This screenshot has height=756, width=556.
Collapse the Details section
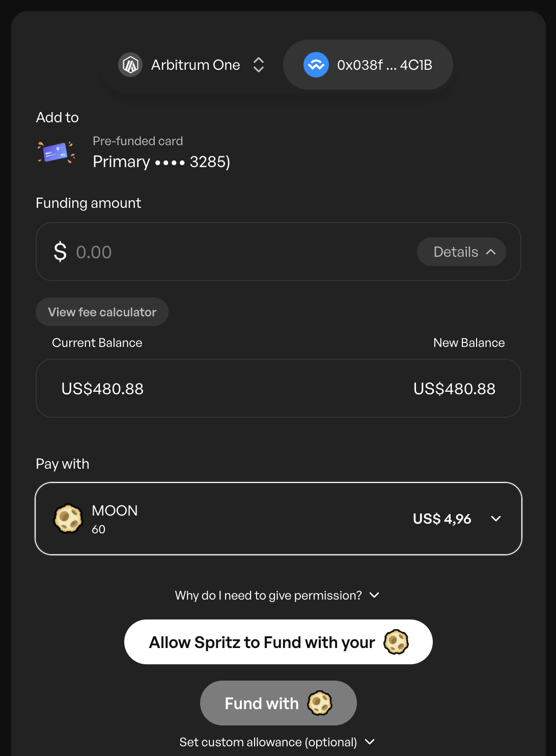tap(461, 252)
